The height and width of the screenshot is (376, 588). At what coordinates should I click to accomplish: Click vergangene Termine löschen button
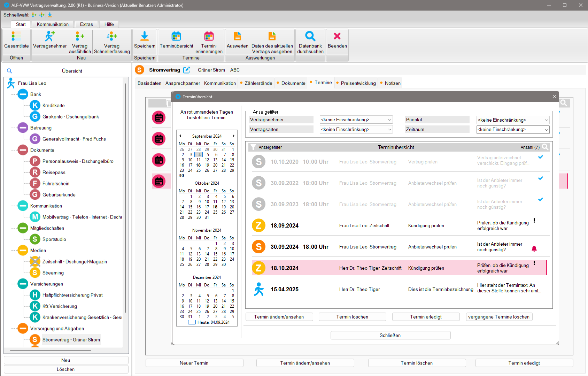pyautogui.click(x=499, y=317)
